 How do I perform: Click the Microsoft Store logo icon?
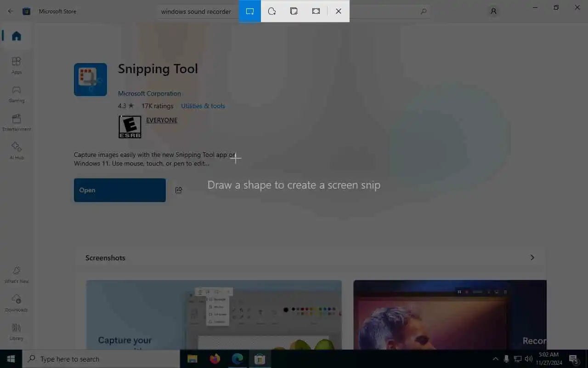pos(27,11)
